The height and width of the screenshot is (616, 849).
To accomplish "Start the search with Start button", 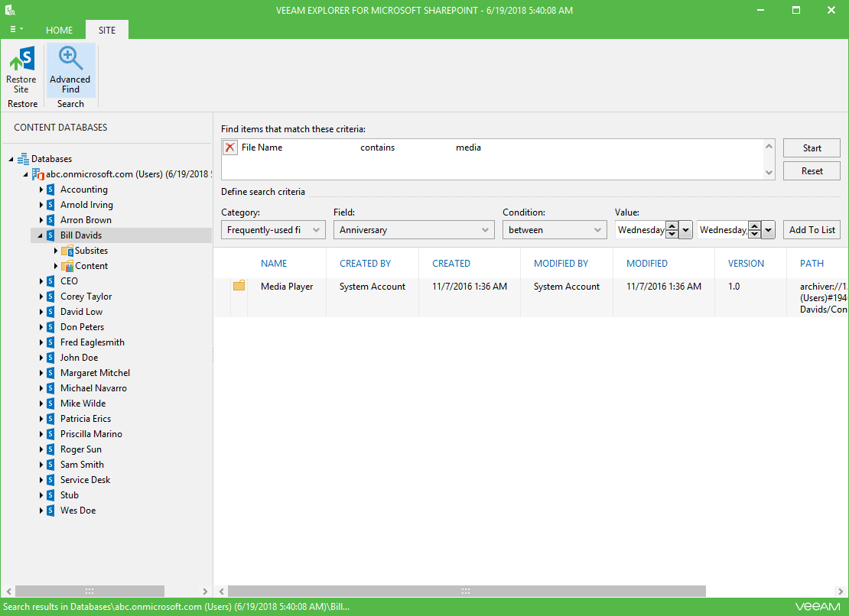I will [812, 148].
